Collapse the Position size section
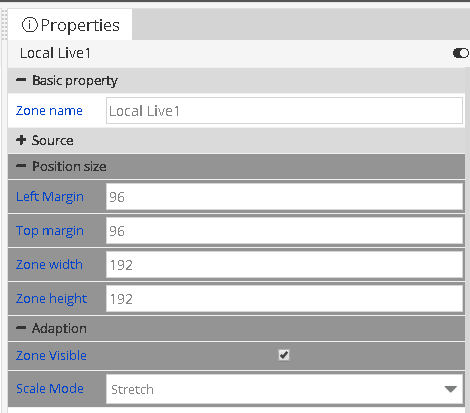Viewport: 470px width, 413px height. pyautogui.click(x=21, y=166)
